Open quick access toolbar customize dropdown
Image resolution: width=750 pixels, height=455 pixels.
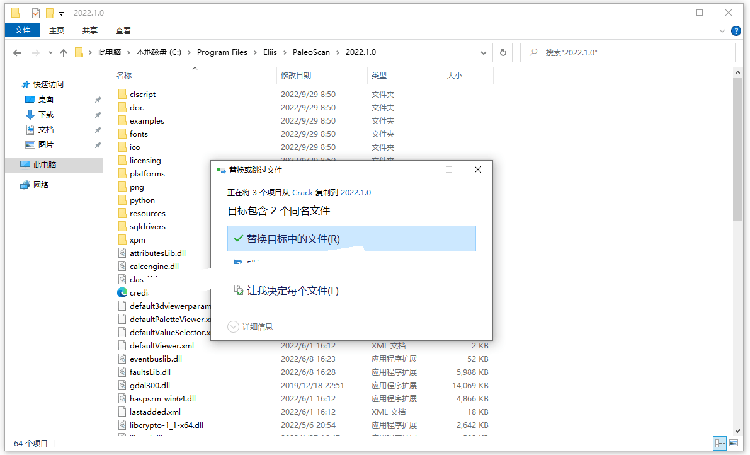(61, 13)
